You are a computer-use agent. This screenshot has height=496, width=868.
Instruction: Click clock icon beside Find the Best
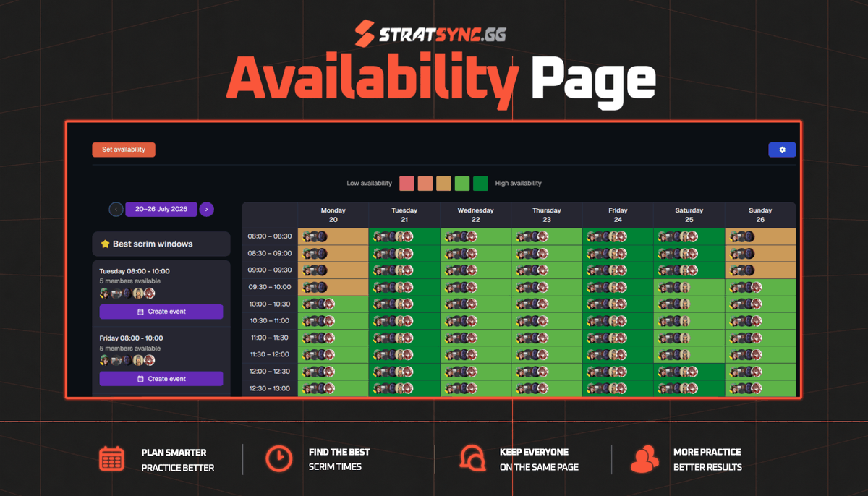coord(278,458)
